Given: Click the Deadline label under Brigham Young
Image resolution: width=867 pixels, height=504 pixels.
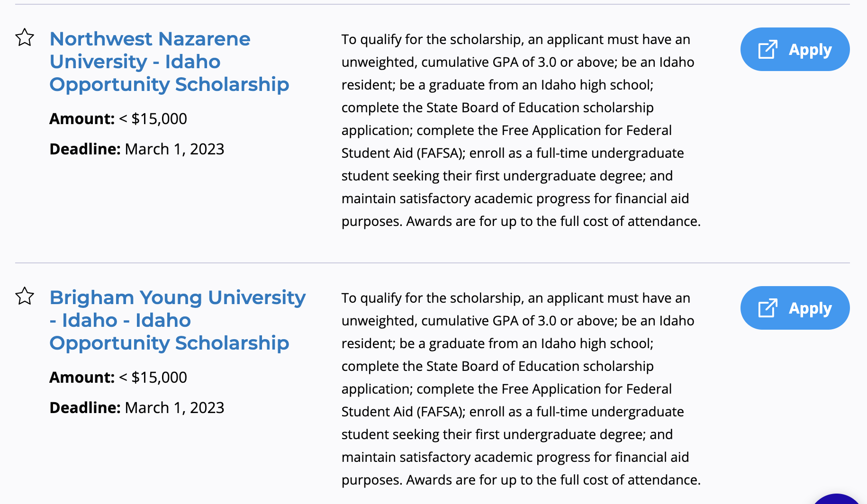Looking at the screenshot, I should tap(85, 407).
